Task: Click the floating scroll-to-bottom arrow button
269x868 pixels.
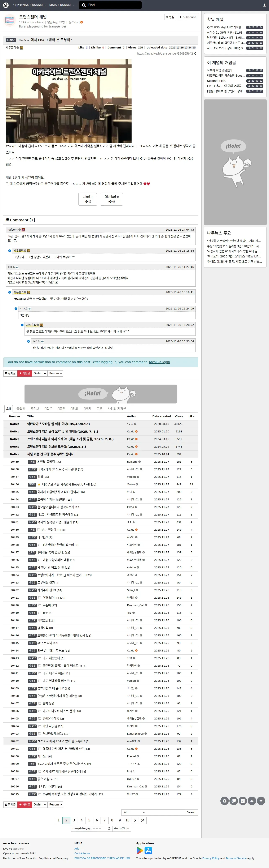Action: click(x=261, y=801)
